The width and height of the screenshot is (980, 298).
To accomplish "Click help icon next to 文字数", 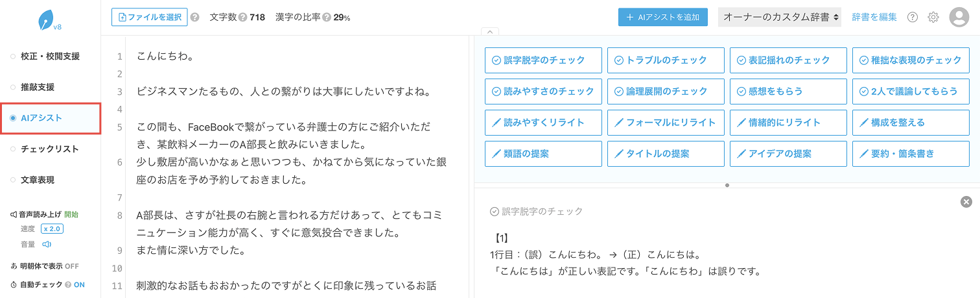I will pyautogui.click(x=242, y=18).
